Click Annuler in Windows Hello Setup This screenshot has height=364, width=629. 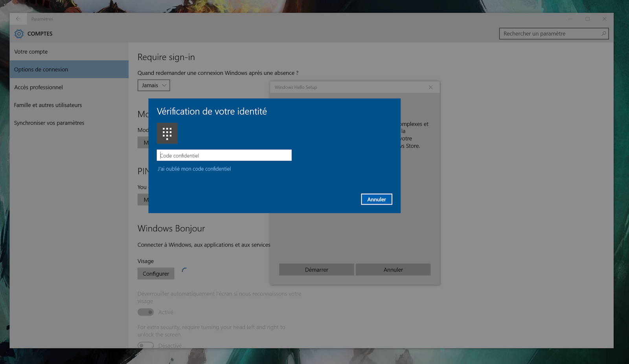click(x=393, y=269)
